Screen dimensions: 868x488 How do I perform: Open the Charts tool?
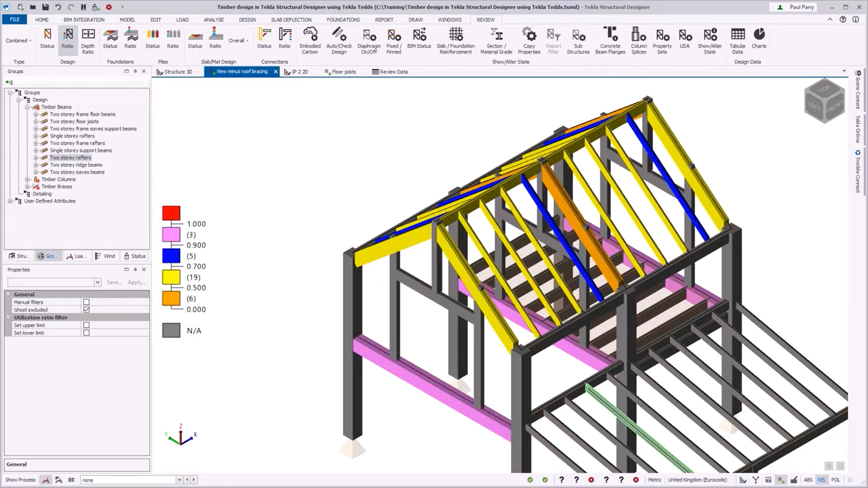point(759,39)
